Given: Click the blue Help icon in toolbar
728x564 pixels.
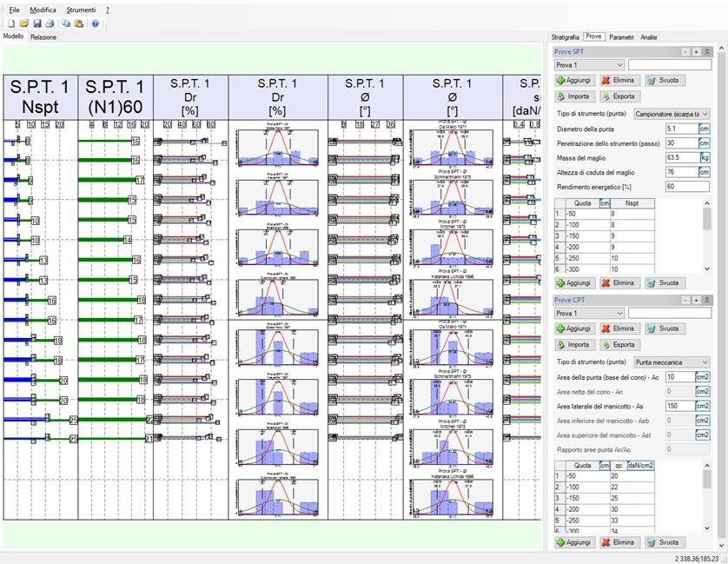Looking at the screenshot, I should tap(96, 23).
